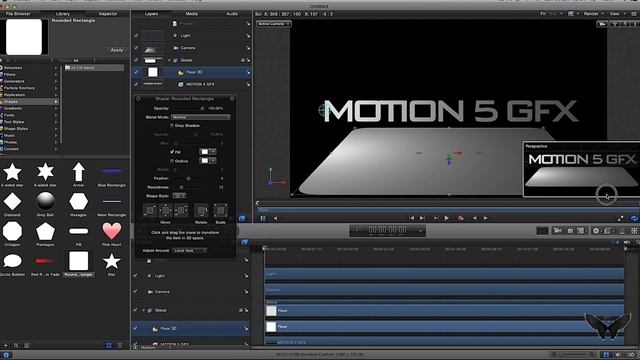Click the full-screen player icon

pyautogui.click(x=620, y=218)
